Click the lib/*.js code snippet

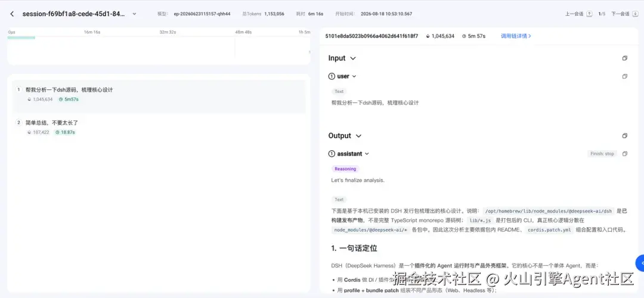click(x=479, y=221)
